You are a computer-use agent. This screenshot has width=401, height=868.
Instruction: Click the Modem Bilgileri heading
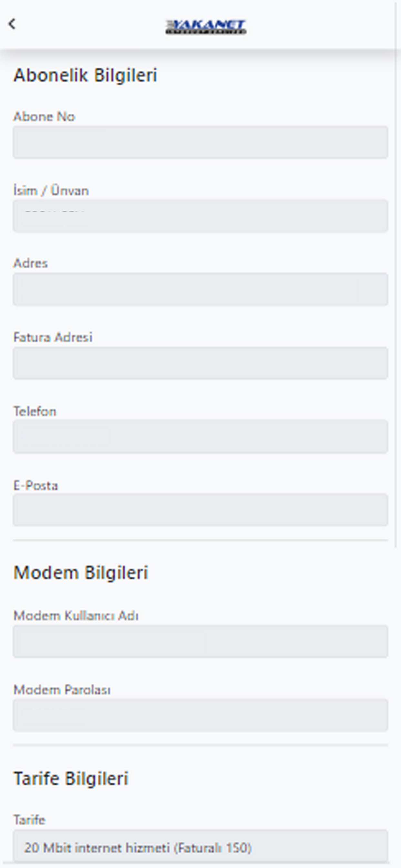coord(81,573)
